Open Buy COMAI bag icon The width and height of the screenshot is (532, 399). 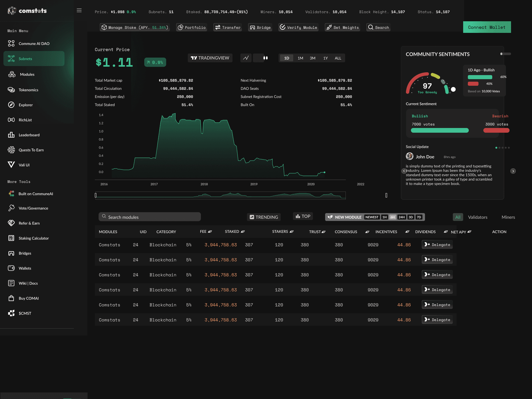[11, 298]
